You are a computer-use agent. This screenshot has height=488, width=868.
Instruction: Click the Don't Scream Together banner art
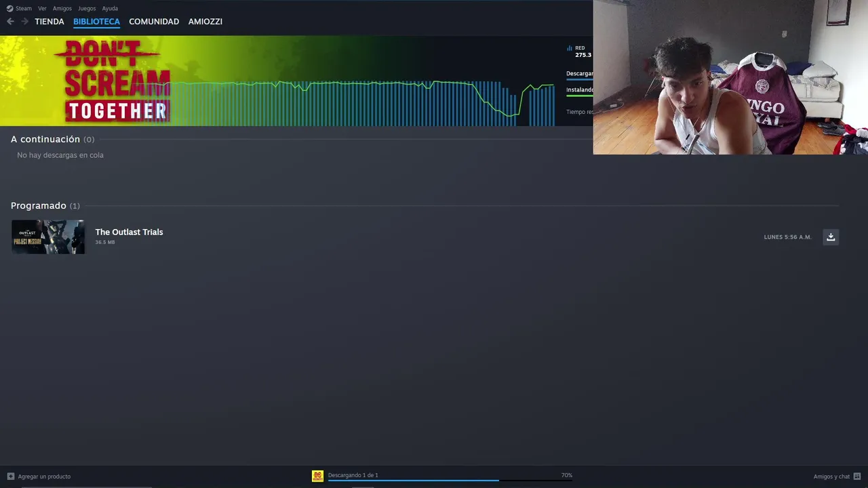pos(116,81)
